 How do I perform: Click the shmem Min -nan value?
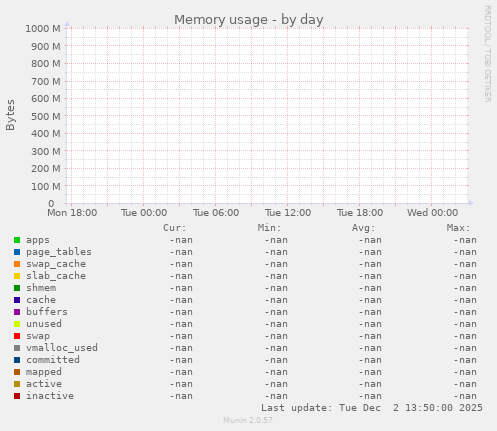point(276,288)
